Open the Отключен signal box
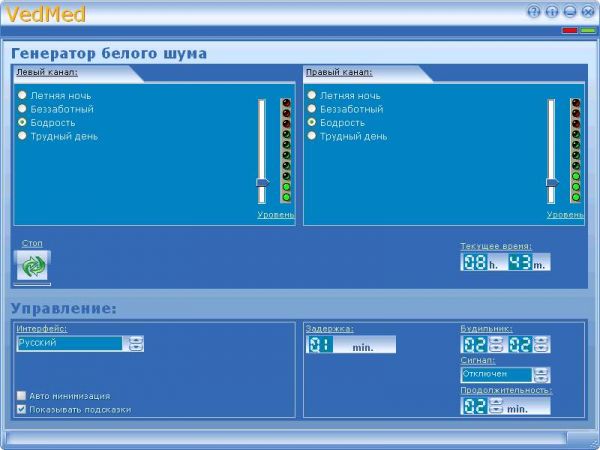The height and width of the screenshot is (450, 600). (497, 375)
